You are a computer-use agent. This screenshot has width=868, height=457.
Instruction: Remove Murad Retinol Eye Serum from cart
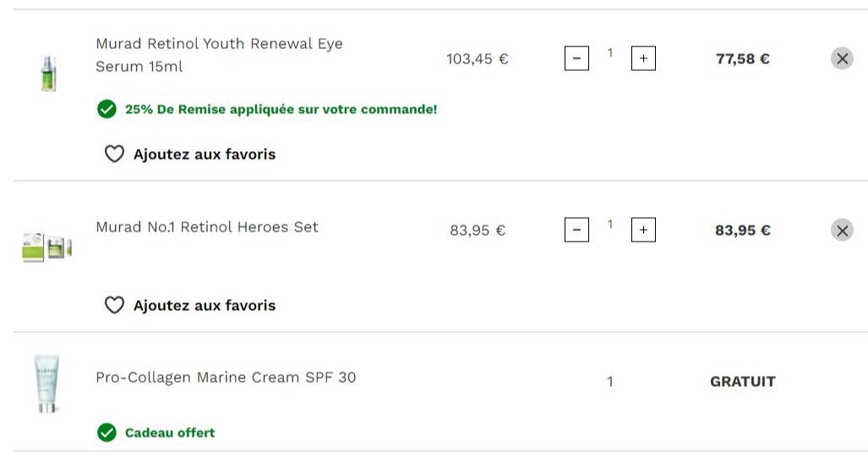pyautogui.click(x=842, y=58)
